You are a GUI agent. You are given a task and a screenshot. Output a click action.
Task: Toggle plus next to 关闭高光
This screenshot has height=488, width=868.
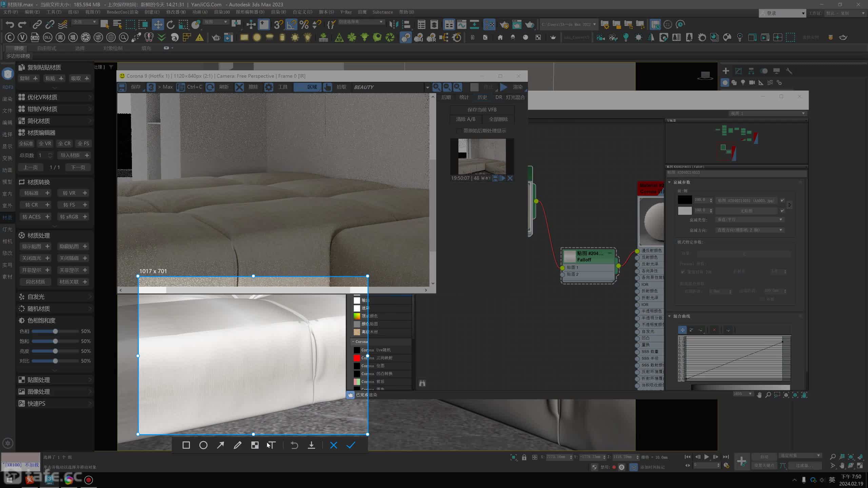[x=47, y=258]
